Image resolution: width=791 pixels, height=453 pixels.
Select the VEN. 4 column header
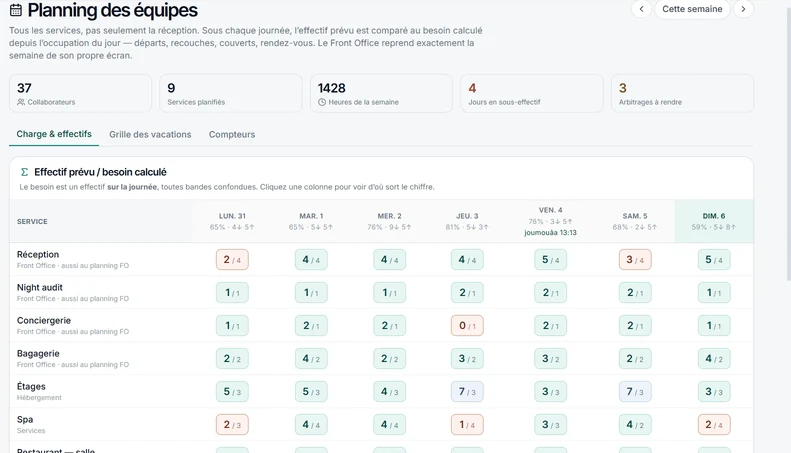[550, 221]
